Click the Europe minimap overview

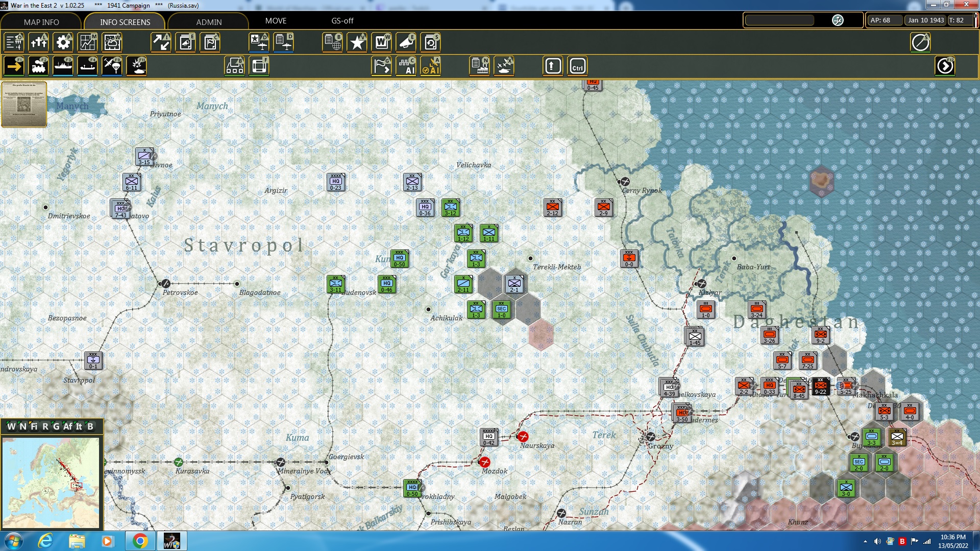[x=51, y=483]
